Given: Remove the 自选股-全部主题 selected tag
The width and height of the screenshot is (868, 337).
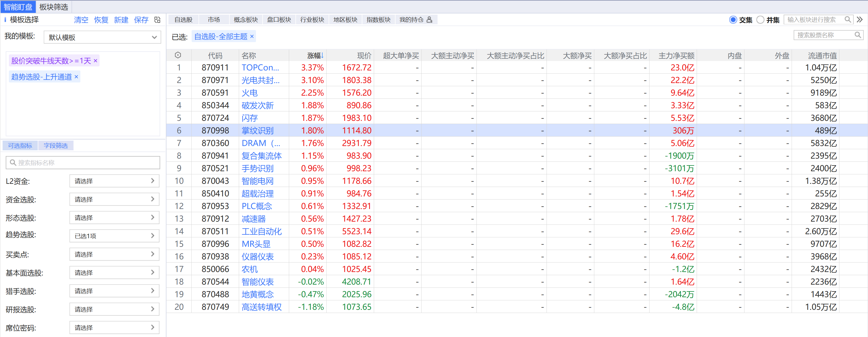Looking at the screenshot, I should (x=252, y=36).
